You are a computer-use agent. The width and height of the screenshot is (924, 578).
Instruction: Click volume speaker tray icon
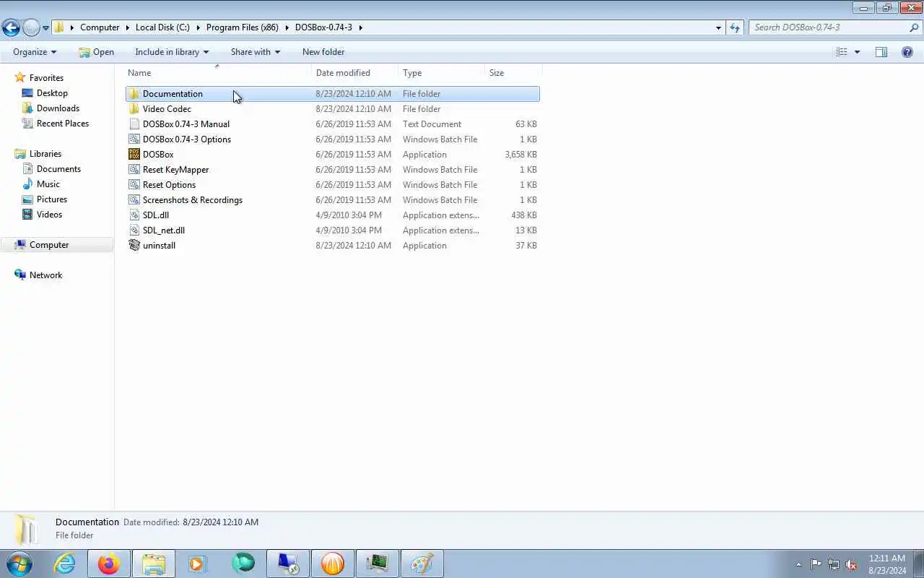pos(852,565)
